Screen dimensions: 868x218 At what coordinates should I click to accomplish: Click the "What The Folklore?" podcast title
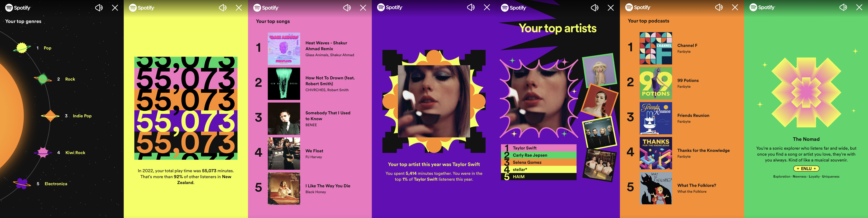[x=697, y=185]
